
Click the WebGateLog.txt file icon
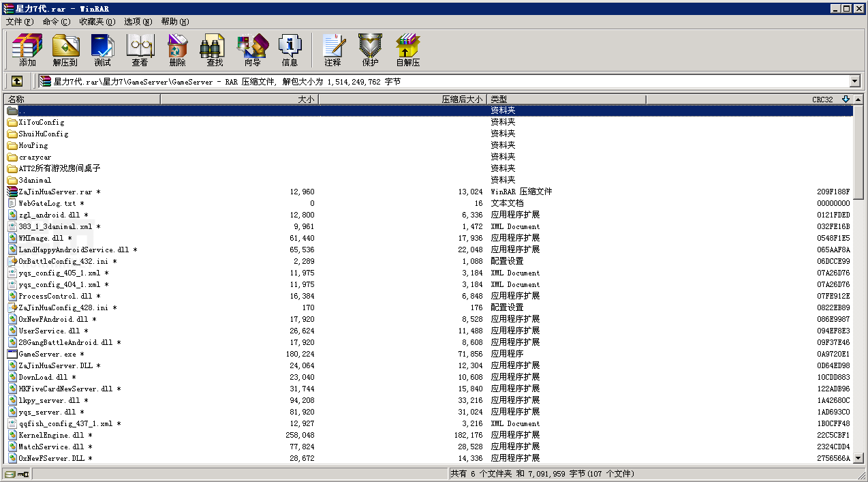pos(12,203)
